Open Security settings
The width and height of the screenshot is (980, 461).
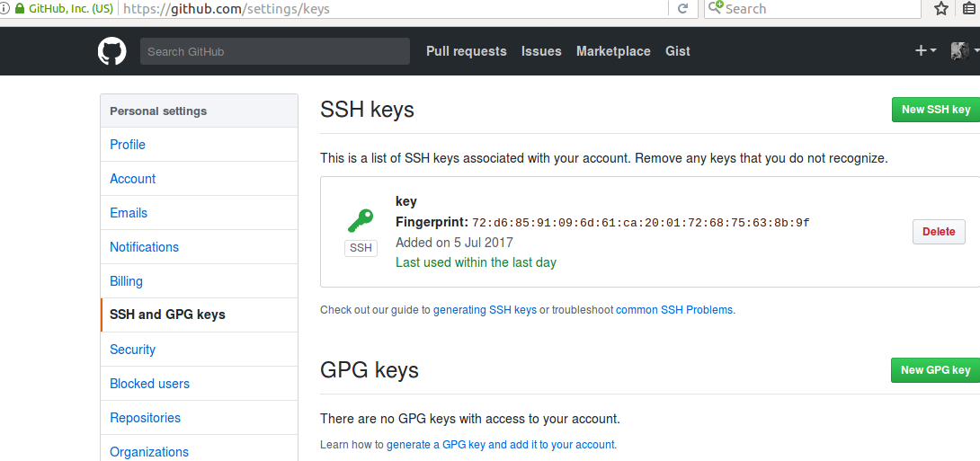(x=199, y=350)
